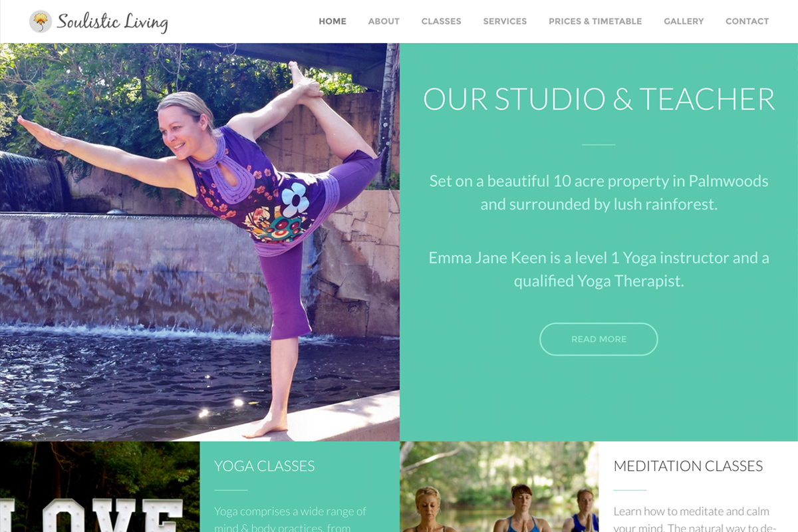798x532 pixels.
Task: Click the Soulistic Living script site title
Action: click(112, 22)
